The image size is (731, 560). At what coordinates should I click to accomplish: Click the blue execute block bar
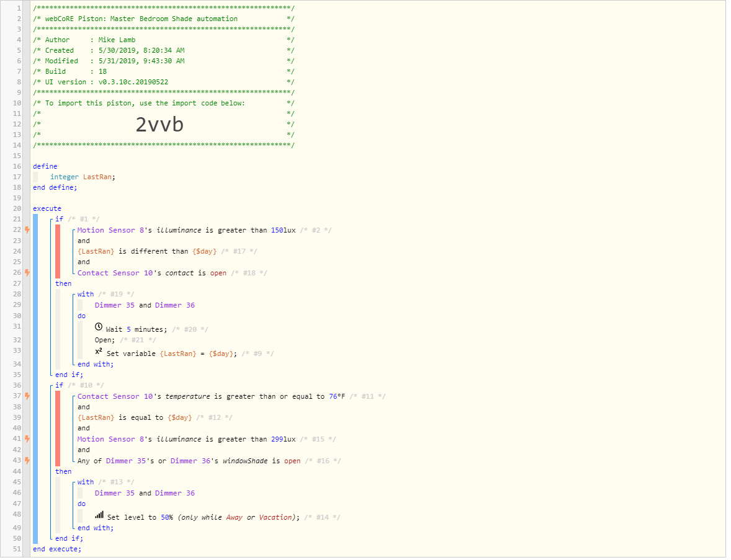[35, 380]
